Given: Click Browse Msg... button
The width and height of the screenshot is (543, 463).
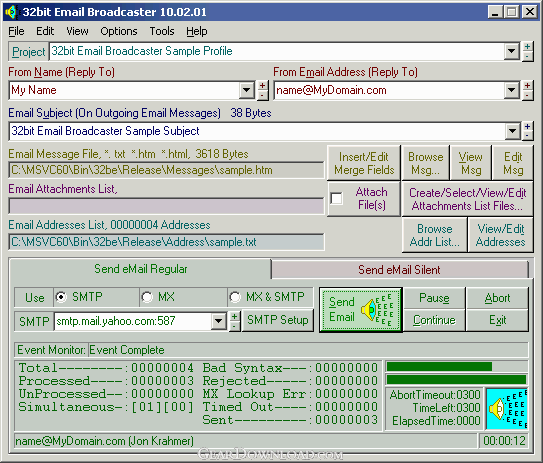Looking at the screenshot, I should point(426,163).
